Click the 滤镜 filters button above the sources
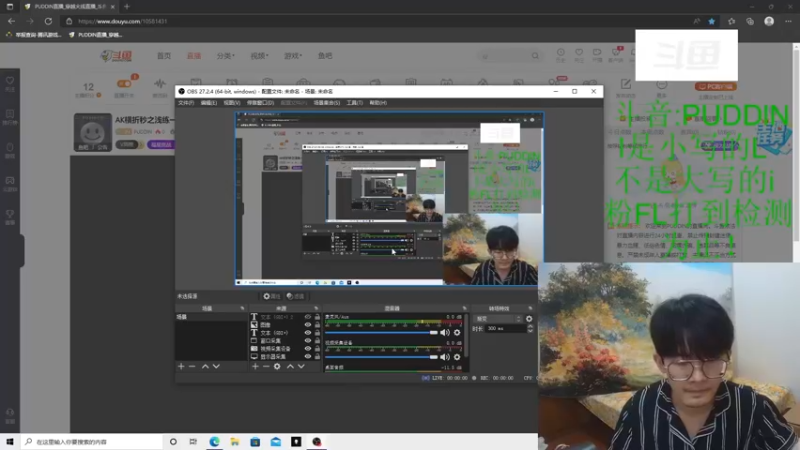This screenshot has height=450, width=800. coord(295,296)
